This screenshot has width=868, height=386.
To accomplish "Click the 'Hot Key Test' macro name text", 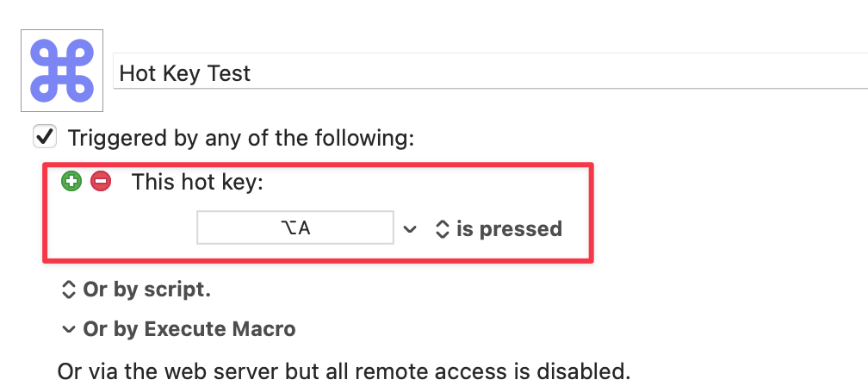I will pyautogui.click(x=185, y=73).
